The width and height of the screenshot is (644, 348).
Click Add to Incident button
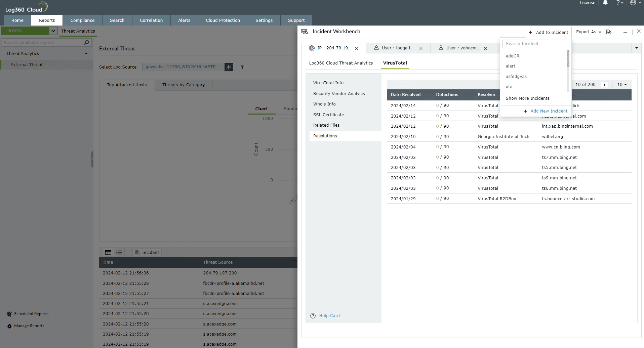click(x=549, y=32)
